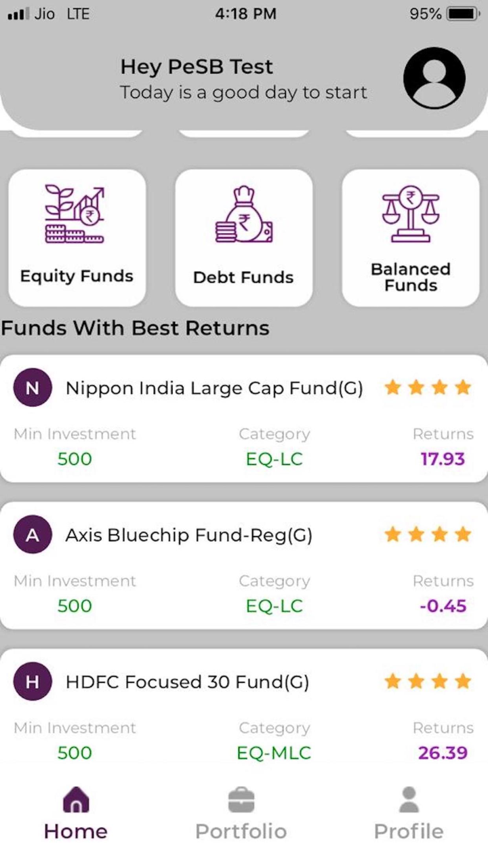Open HDFC Focused 30 Fund(G)
Screen dimensions: 488x868
187,682
